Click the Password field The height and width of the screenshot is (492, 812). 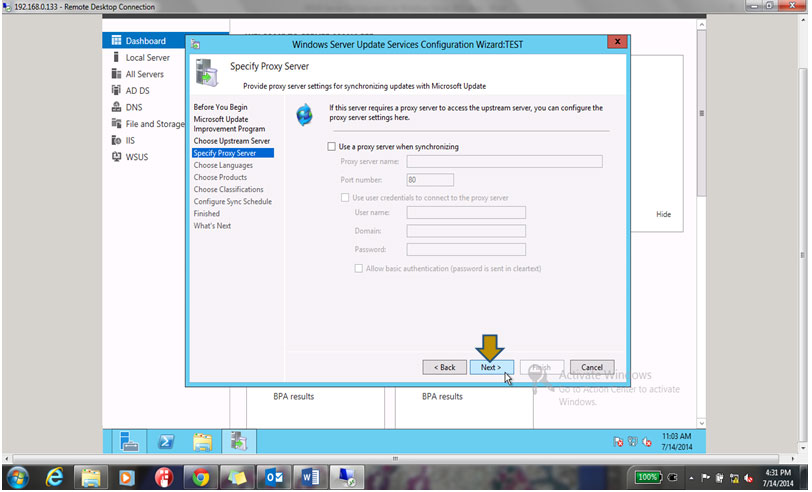click(466, 250)
